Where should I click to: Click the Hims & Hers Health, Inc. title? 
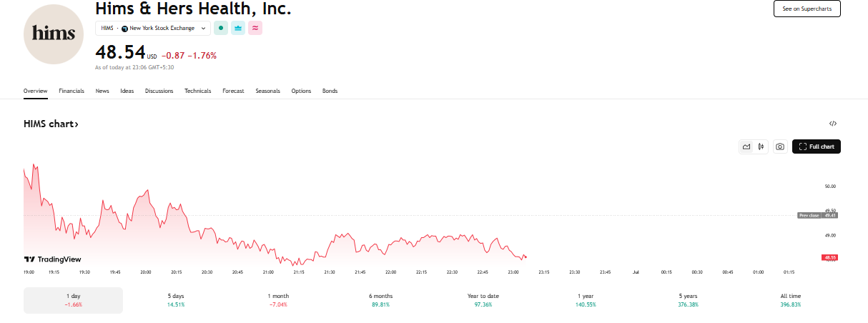[x=193, y=9]
